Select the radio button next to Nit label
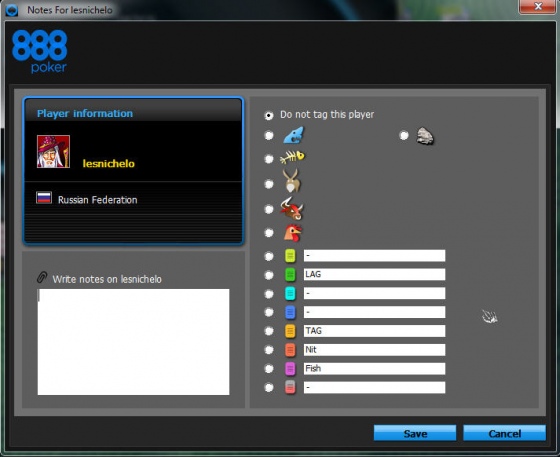Viewport: 560px width, 457px height. 269,350
